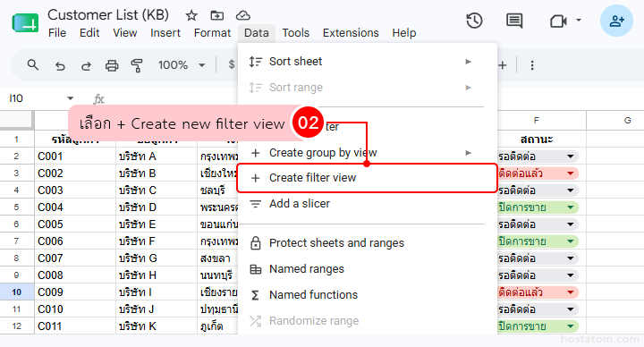Click the plus icon in toolbar
Viewport: 644px width, 347px height.
[x=503, y=65]
